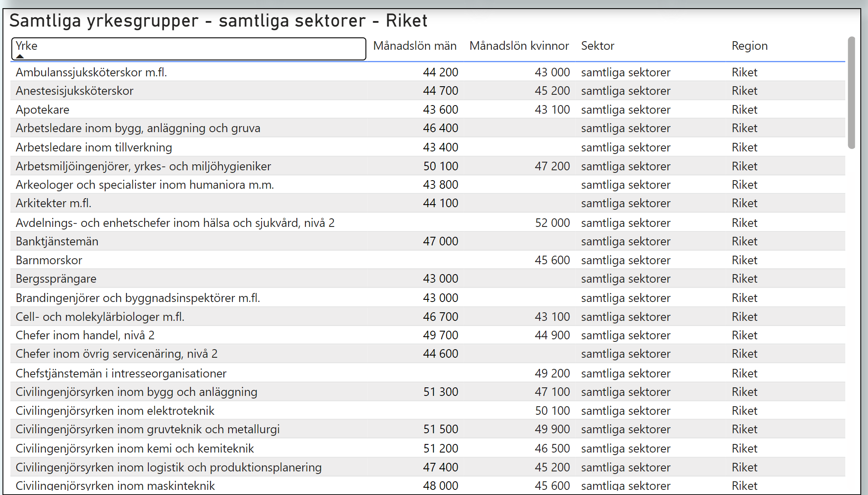Image resolution: width=868 pixels, height=495 pixels.
Task: Click the Samtliga yrkesgrupper table title
Action: pyautogui.click(x=218, y=21)
